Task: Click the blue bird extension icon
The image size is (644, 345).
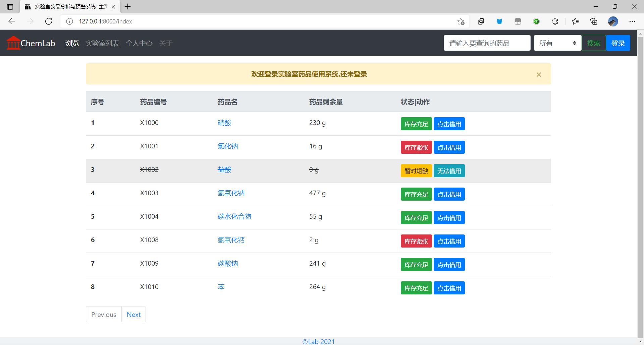Action: pyautogui.click(x=499, y=21)
